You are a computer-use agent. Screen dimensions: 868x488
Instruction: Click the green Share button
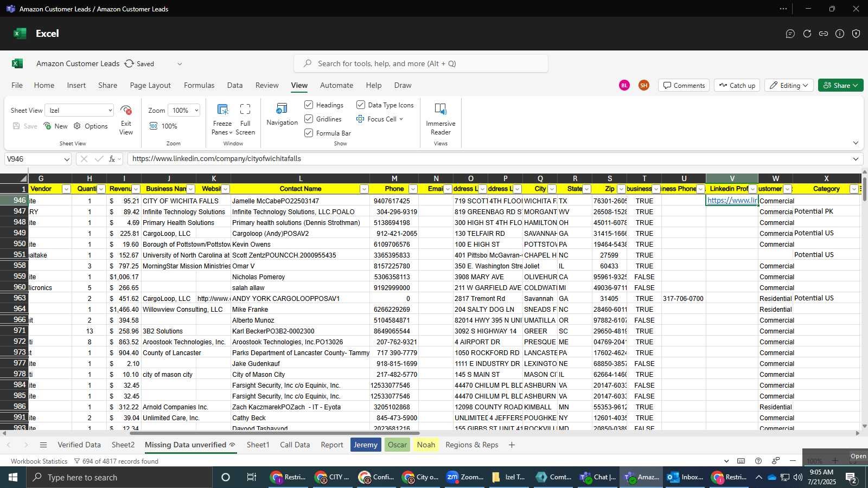pos(840,85)
